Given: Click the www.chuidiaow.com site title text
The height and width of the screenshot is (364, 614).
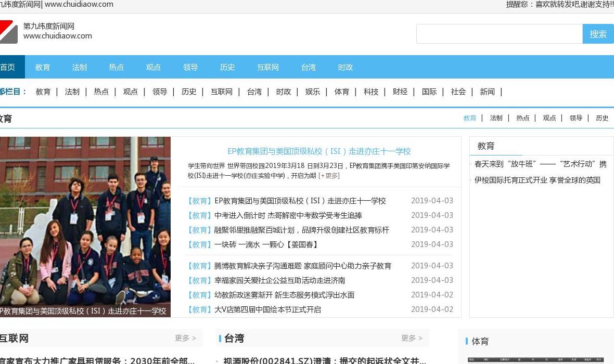Looking at the screenshot, I should click(x=58, y=35).
